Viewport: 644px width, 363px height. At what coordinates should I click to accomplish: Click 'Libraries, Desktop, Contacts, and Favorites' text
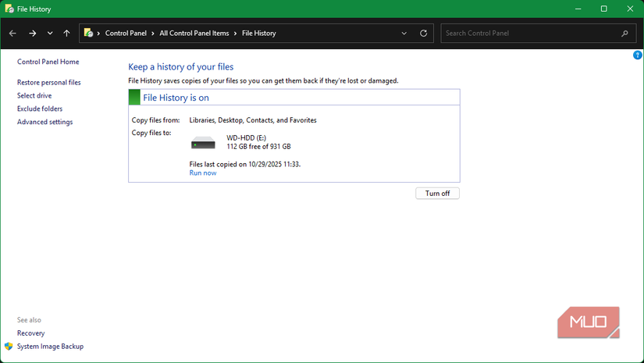point(253,120)
